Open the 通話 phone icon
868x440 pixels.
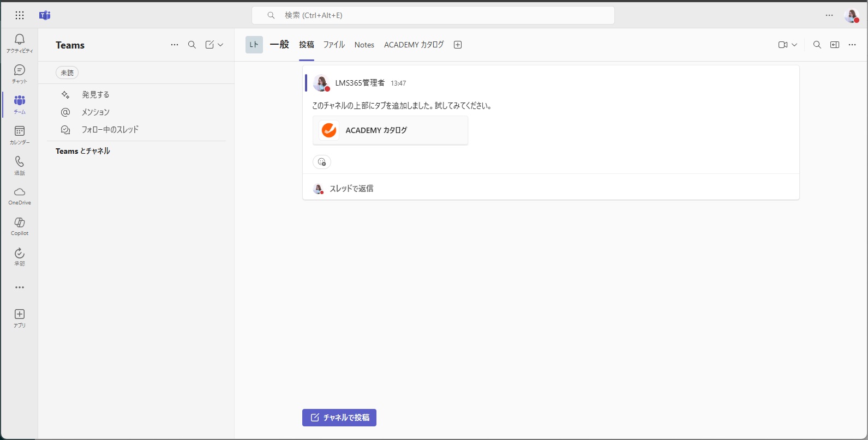(20, 166)
